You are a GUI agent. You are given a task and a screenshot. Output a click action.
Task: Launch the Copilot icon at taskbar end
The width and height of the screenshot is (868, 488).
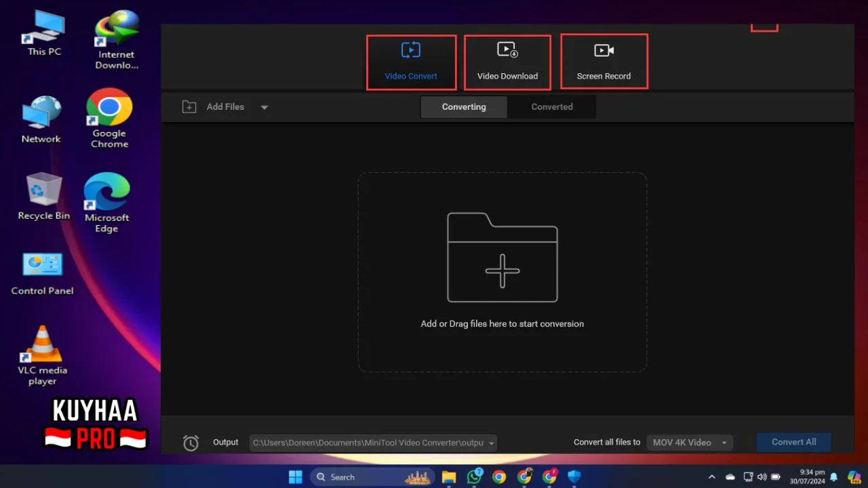854,477
